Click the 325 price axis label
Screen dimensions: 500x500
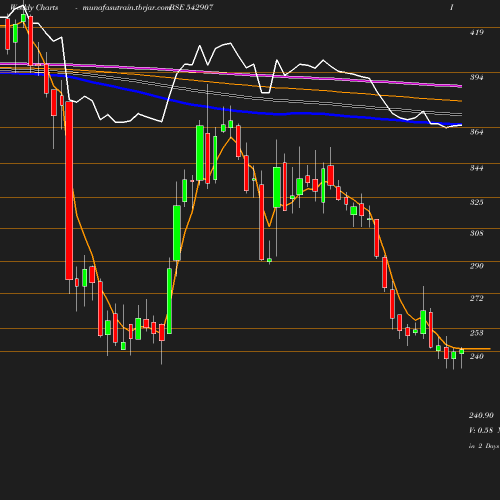(x=477, y=202)
